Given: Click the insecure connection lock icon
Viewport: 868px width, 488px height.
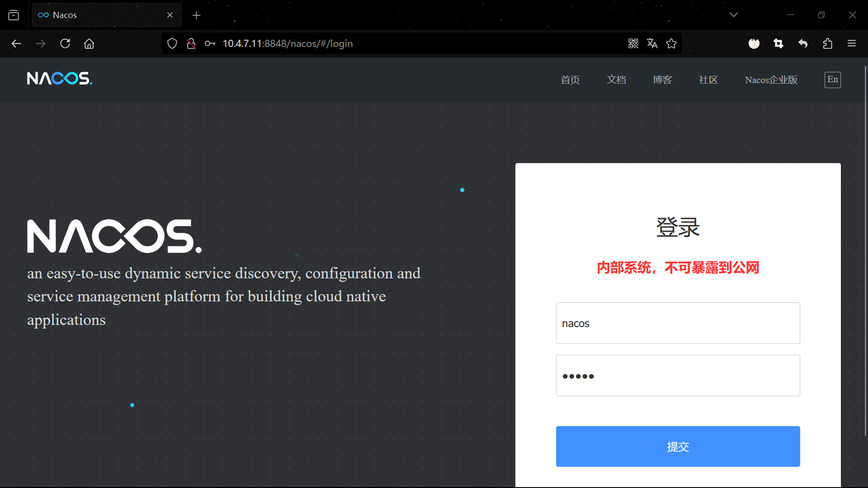Looking at the screenshot, I should pyautogui.click(x=191, y=43).
